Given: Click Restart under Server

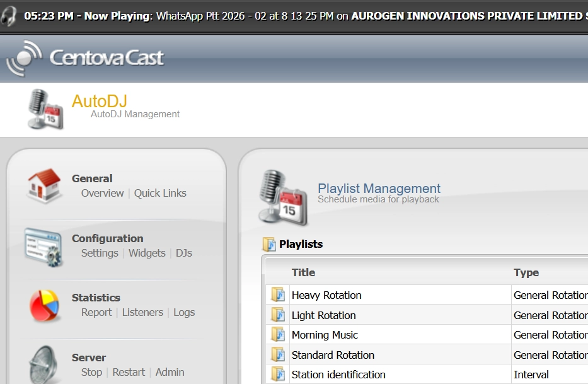Looking at the screenshot, I should pyautogui.click(x=129, y=372).
